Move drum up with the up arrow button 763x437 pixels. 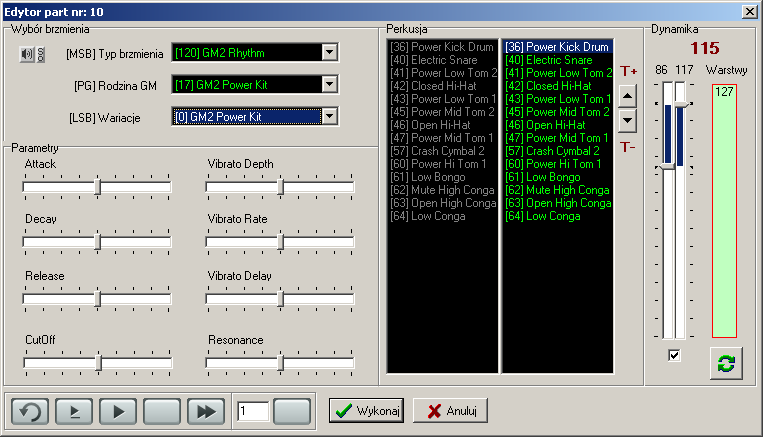click(x=627, y=96)
